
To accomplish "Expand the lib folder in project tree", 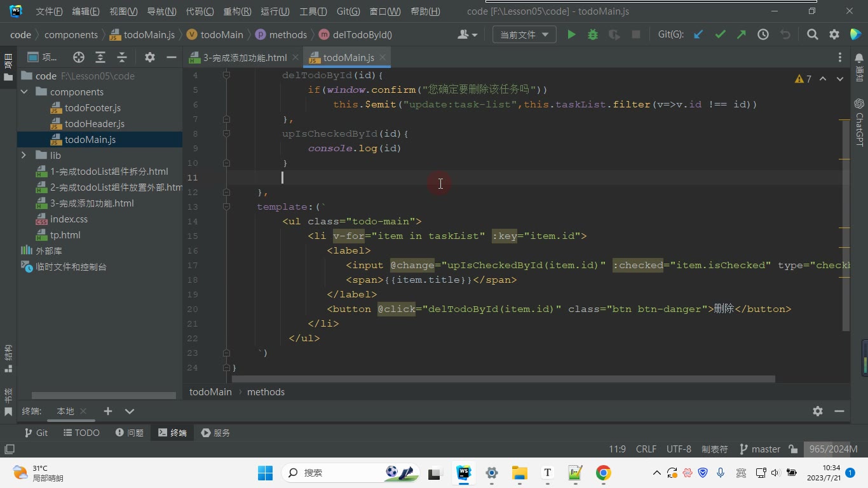I will click(x=24, y=155).
